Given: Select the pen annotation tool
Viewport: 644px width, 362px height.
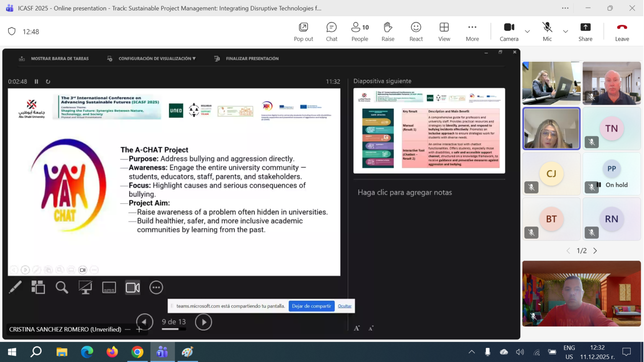Looking at the screenshot, I should 15,287.
